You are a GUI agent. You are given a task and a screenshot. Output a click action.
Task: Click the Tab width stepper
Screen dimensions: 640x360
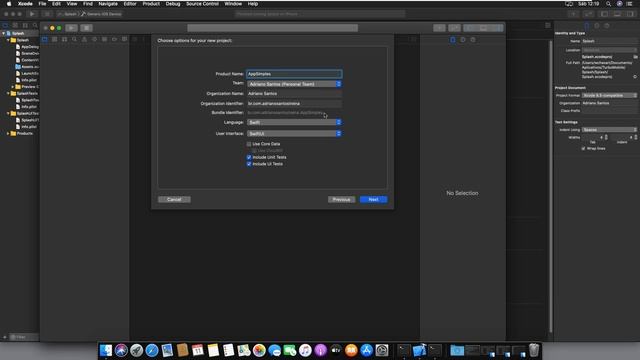606,137
